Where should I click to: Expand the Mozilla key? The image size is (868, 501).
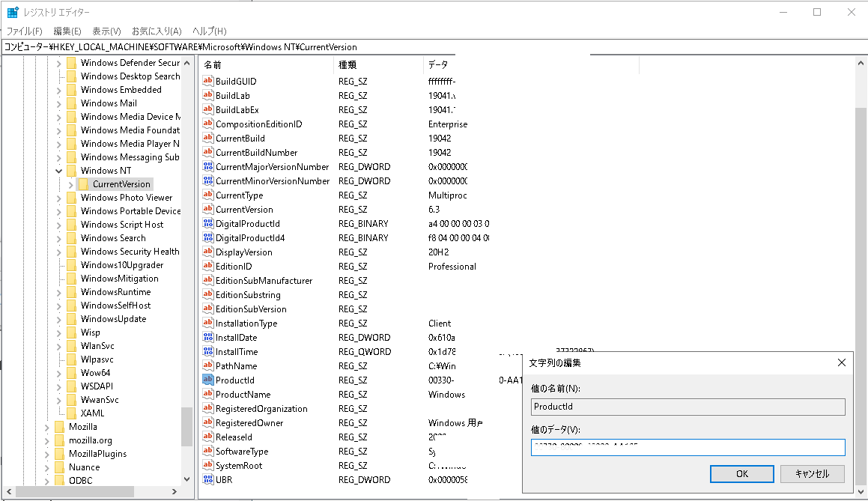[47, 427]
